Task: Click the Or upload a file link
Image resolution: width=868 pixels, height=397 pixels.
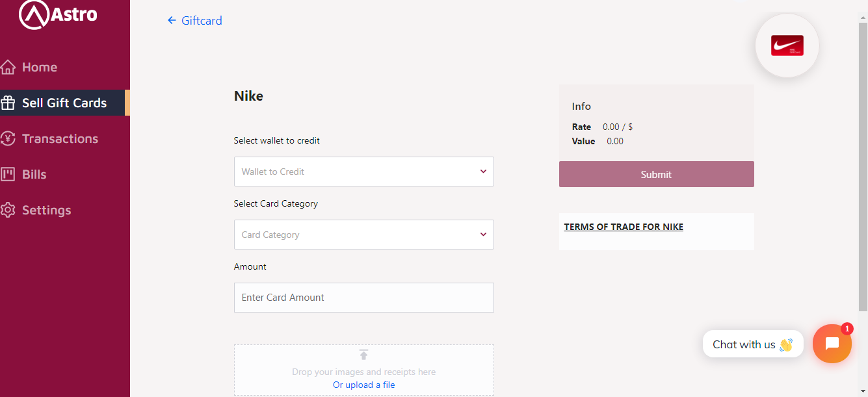Action: click(363, 385)
